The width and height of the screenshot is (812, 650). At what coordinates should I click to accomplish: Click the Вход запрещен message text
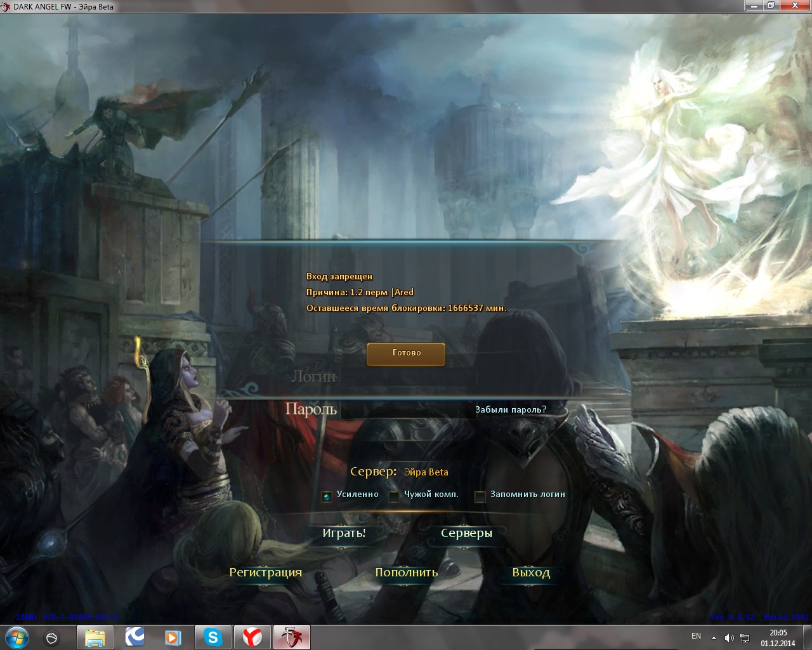click(339, 277)
